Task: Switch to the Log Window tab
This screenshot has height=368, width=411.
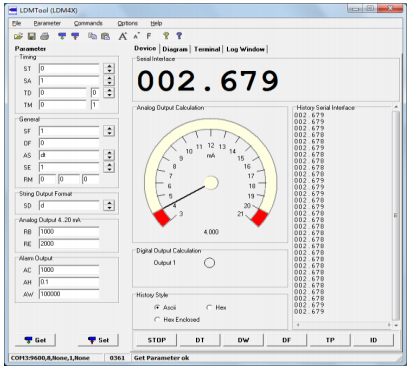Action: (x=245, y=49)
